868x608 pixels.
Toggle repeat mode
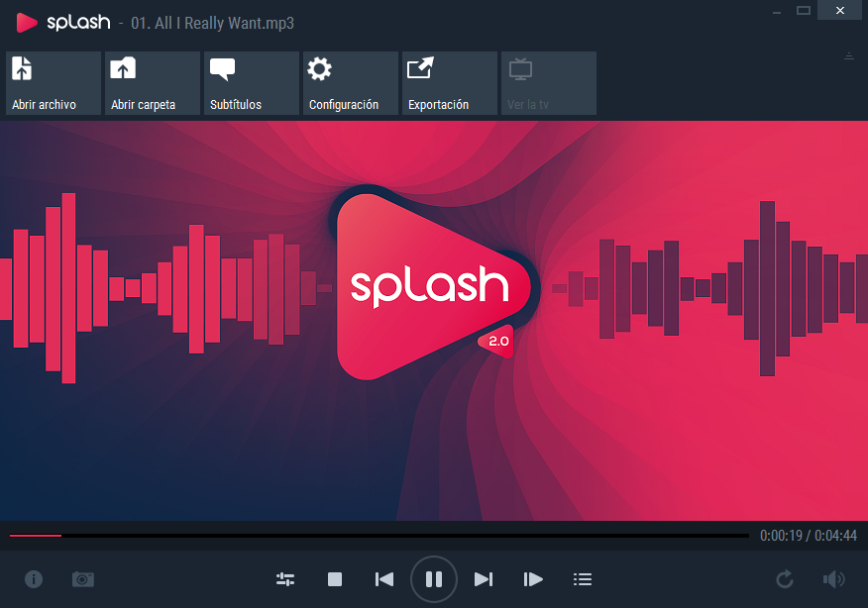(784, 579)
